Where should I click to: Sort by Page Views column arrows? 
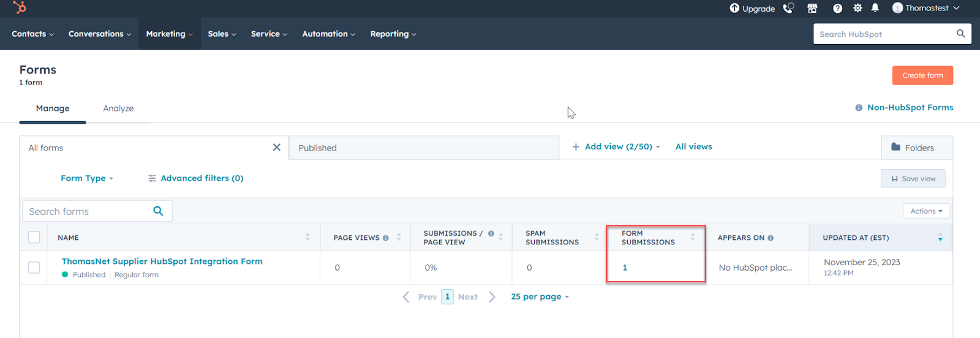pos(399,238)
